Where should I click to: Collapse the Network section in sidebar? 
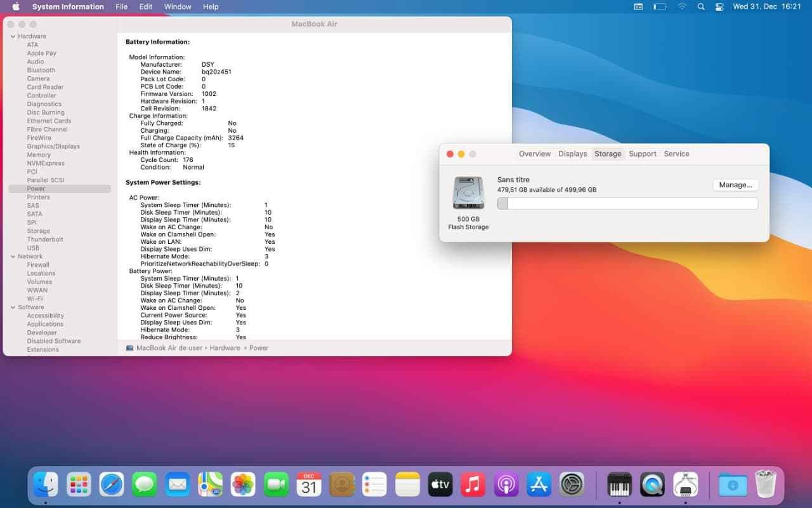point(13,257)
